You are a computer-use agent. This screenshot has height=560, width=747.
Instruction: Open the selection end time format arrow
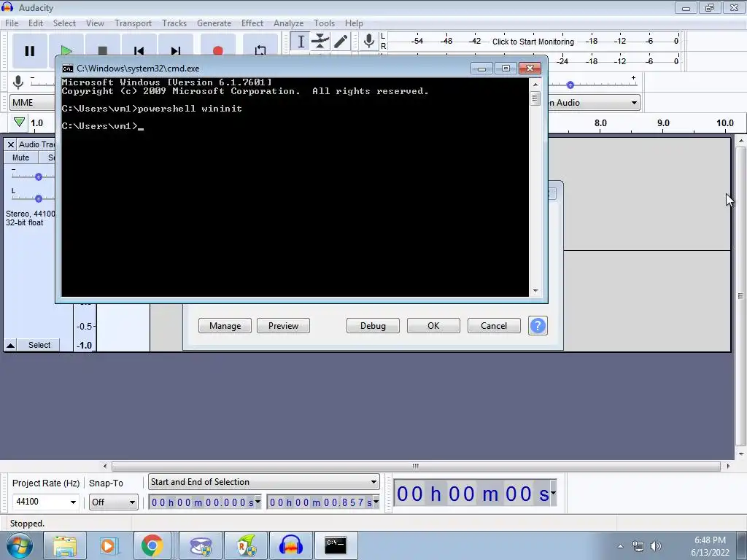(376, 502)
